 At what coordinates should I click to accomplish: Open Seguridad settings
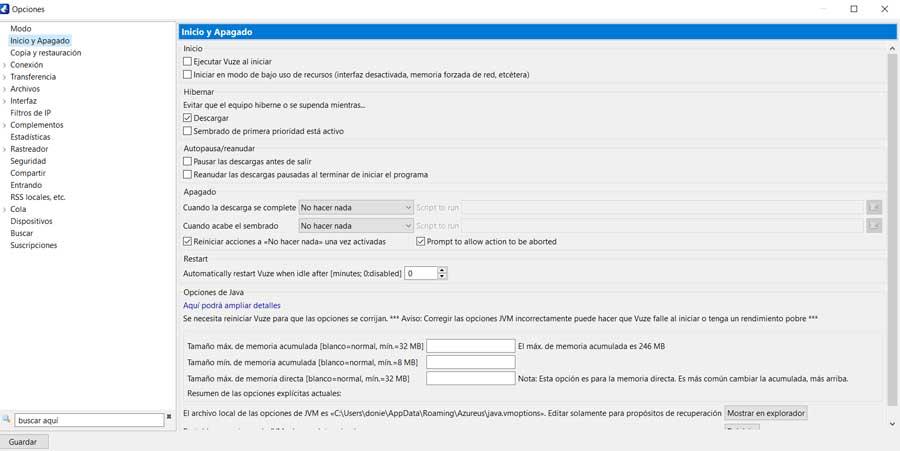tap(28, 161)
